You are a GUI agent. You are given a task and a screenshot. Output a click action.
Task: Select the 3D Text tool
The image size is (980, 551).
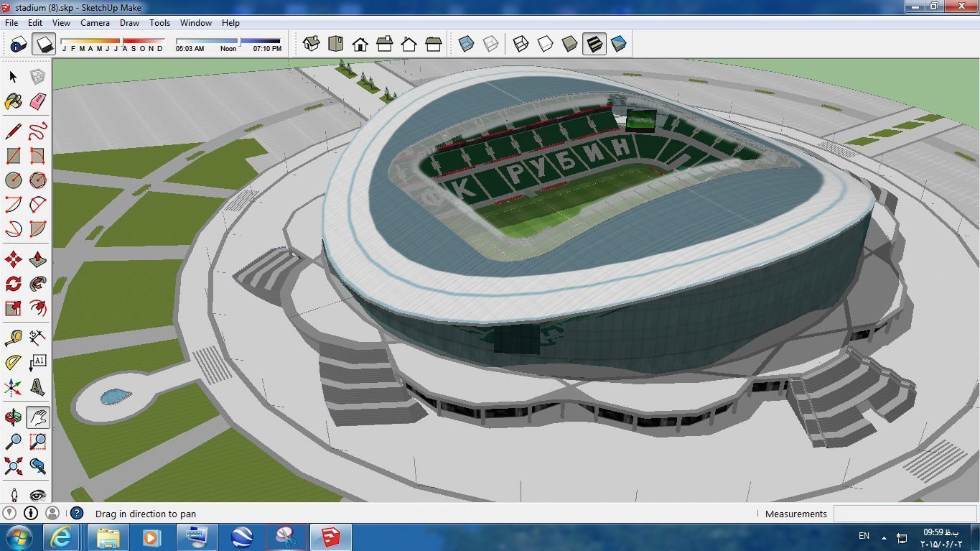pyautogui.click(x=37, y=387)
